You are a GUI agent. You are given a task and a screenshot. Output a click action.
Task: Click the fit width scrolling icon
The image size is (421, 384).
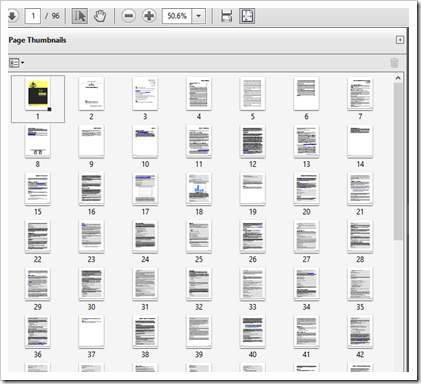coord(227,16)
